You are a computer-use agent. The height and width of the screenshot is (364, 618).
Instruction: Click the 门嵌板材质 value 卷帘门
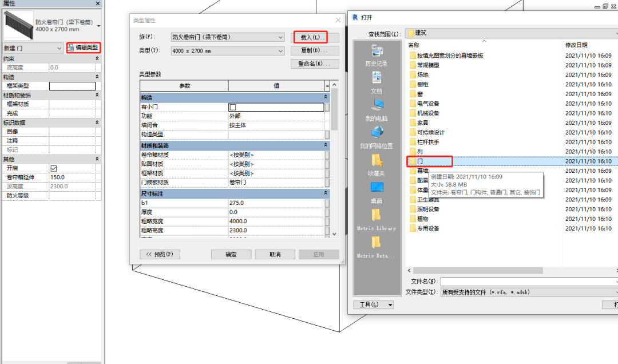coord(276,183)
